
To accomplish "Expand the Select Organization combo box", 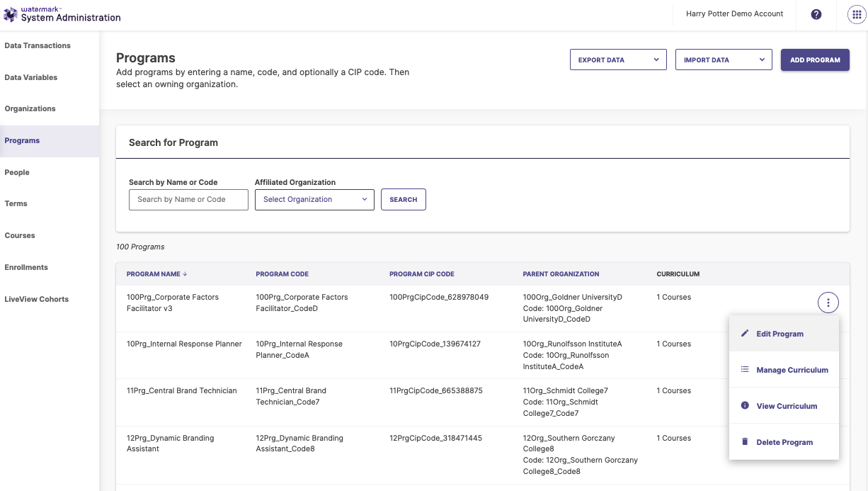I will tap(314, 200).
